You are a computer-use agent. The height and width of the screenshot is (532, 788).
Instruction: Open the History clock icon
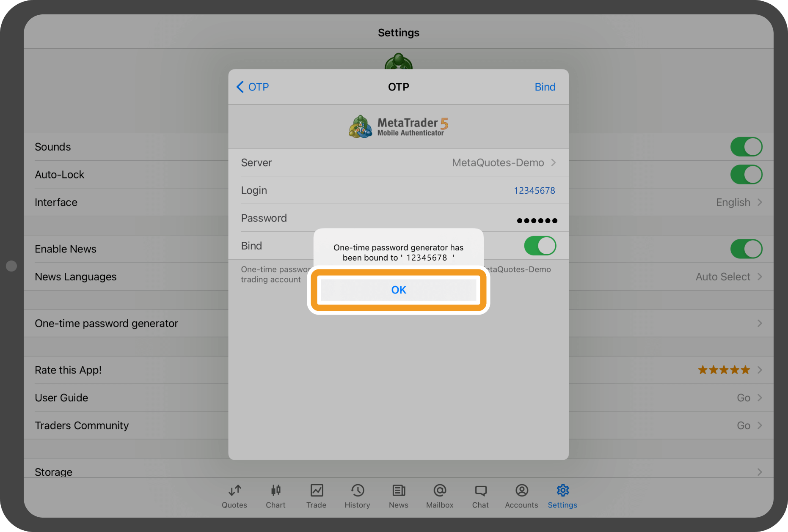coord(357,491)
